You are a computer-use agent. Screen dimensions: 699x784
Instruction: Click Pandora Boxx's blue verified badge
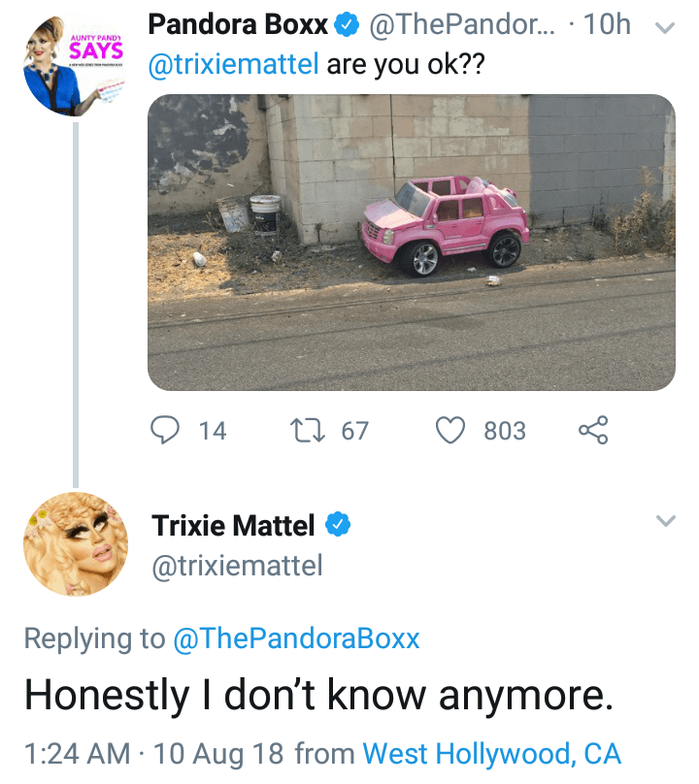click(x=347, y=26)
